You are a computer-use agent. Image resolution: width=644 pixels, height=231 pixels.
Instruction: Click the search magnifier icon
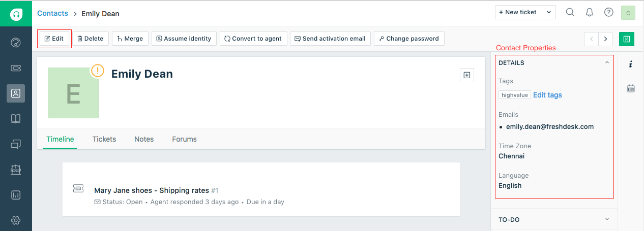(x=570, y=12)
